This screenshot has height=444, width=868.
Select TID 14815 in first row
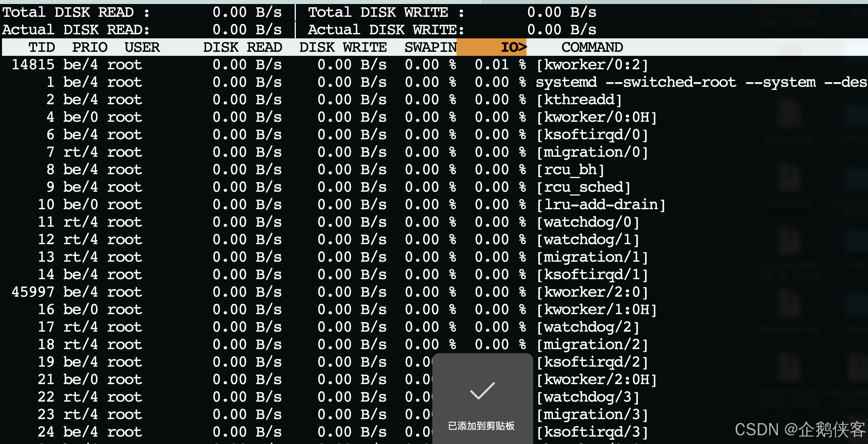(33, 65)
